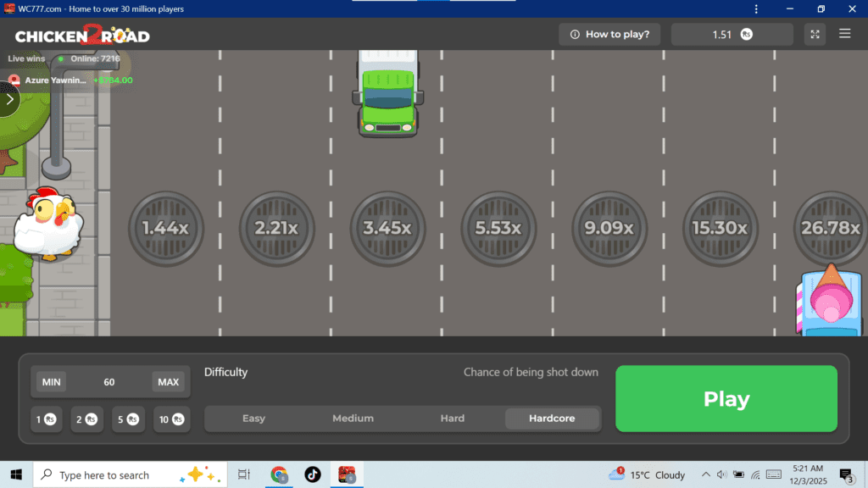Expand the live wins side panel arrow
This screenshot has width=868, height=488.
point(9,99)
